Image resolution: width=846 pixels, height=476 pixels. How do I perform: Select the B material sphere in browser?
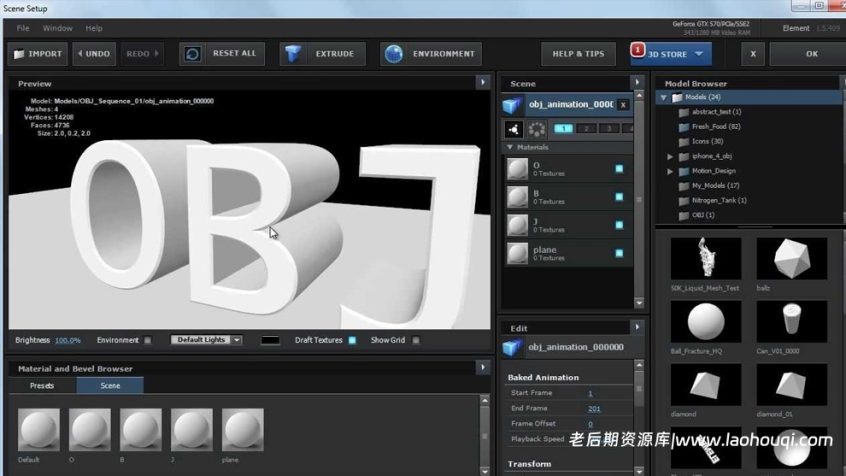[x=141, y=430]
